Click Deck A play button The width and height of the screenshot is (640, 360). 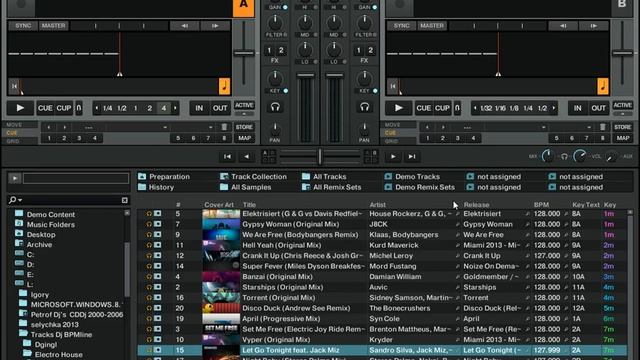coord(20,108)
